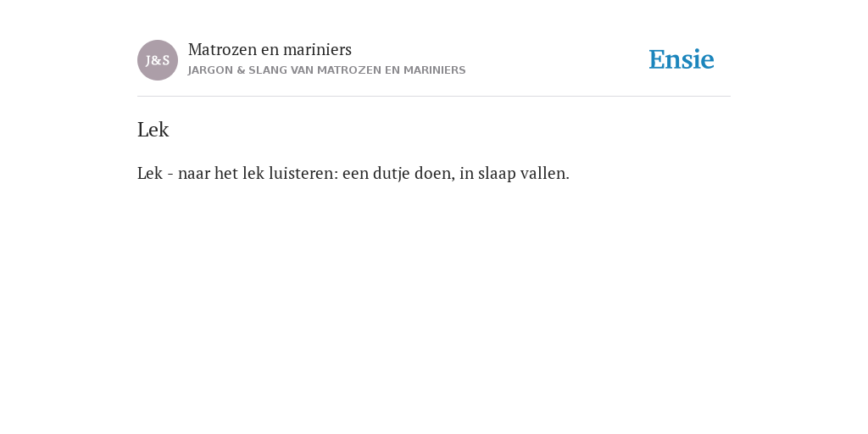Screen dimensions: 868x434
Task: Click the word luisteren in the definition
Action: [x=303, y=173]
